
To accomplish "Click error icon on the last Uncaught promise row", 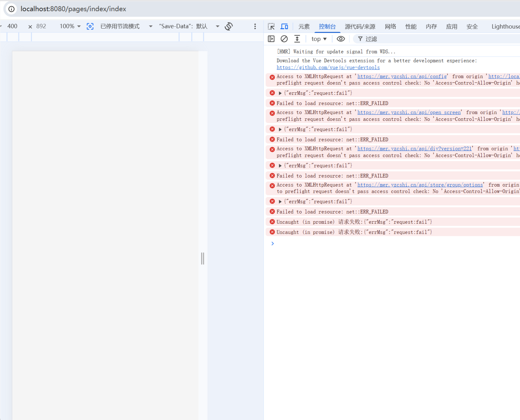I will (x=272, y=232).
